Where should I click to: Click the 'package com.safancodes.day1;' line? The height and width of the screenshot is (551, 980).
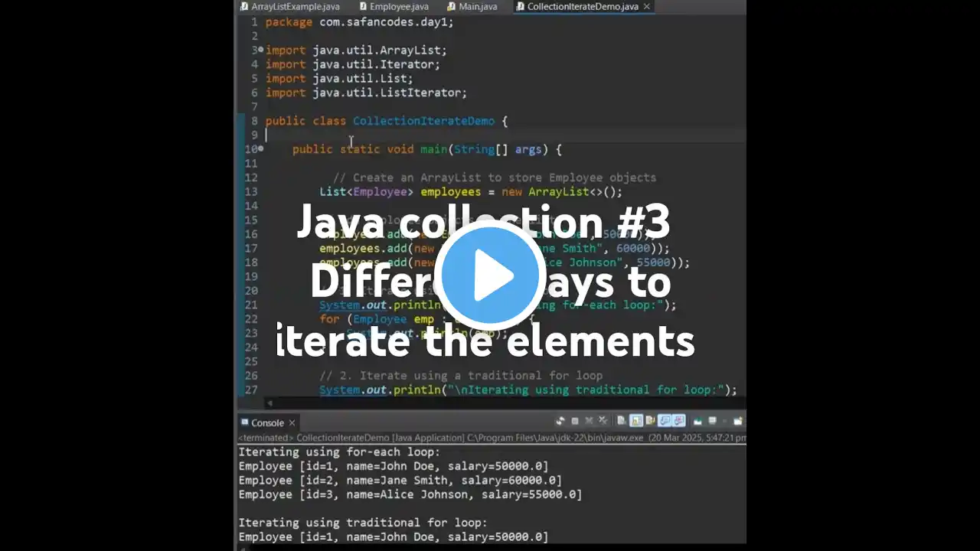[360, 21]
